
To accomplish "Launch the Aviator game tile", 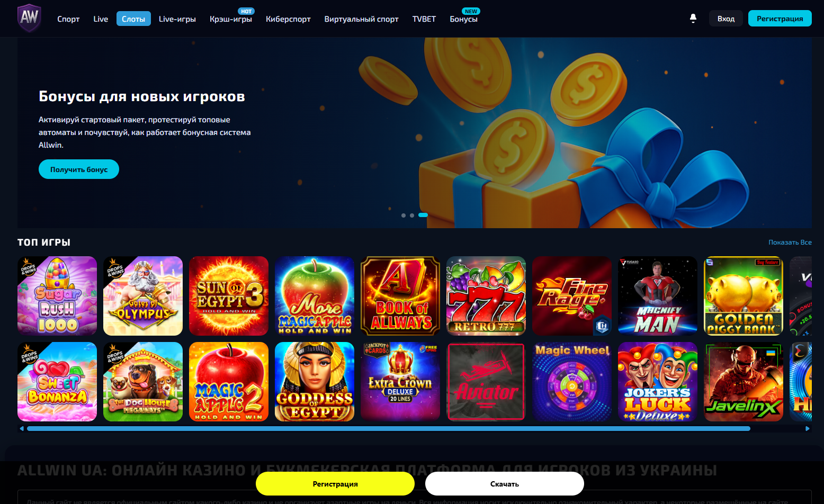I will [x=486, y=382].
